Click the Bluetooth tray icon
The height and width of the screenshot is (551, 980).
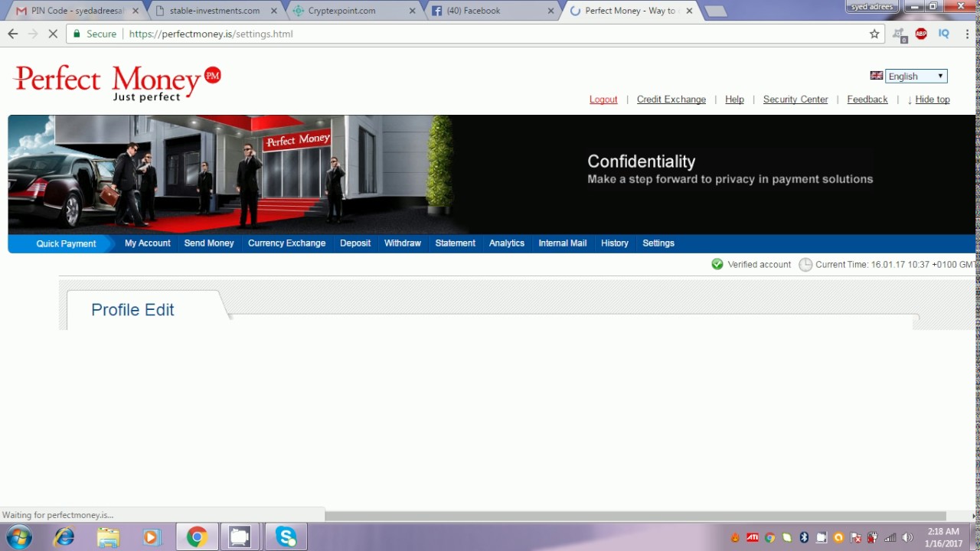coord(804,538)
